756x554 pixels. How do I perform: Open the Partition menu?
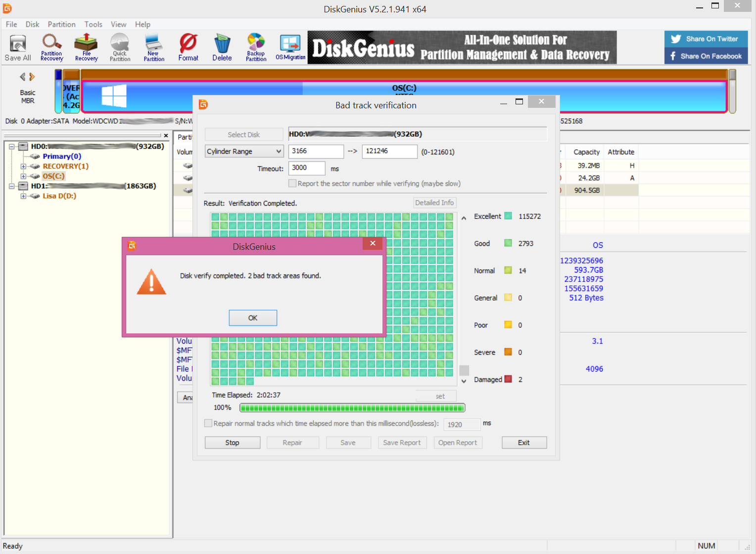tap(62, 24)
